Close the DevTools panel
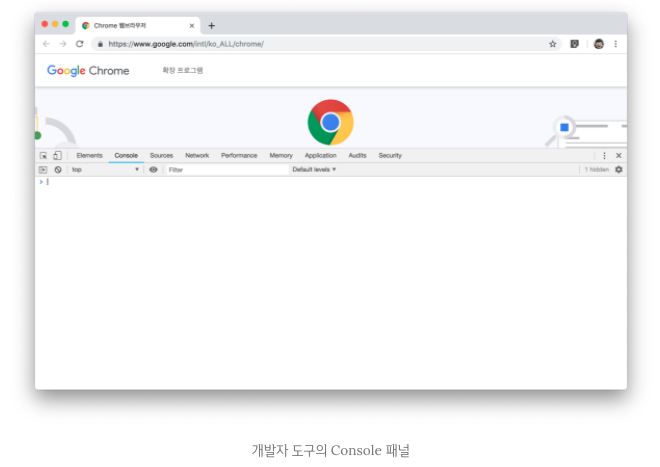660x467 pixels. [619, 155]
